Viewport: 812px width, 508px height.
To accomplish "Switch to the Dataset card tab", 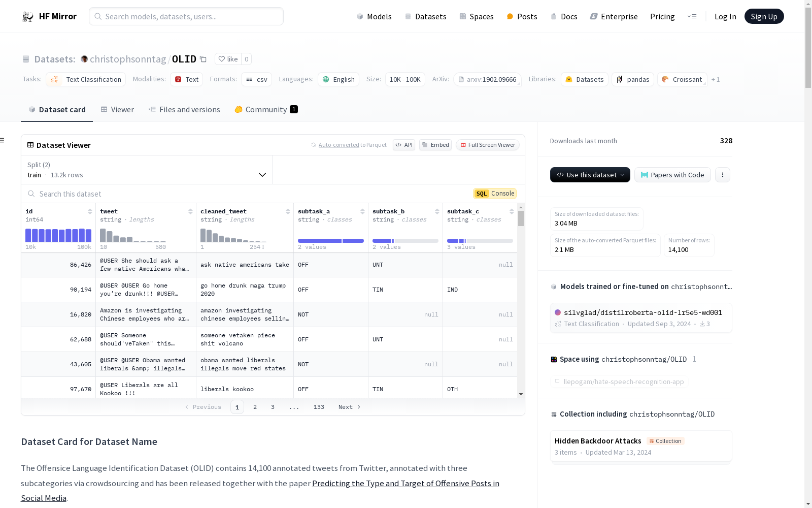I will tap(57, 109).
